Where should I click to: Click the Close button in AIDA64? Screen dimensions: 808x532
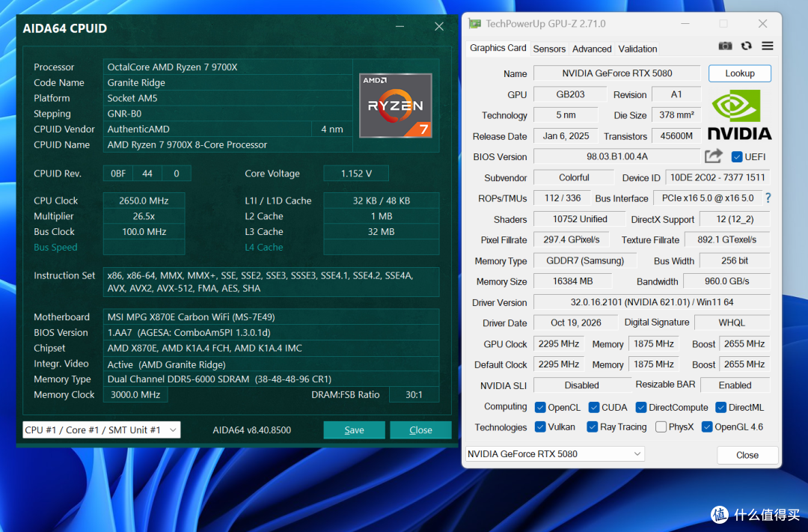(x=420, y=430)
